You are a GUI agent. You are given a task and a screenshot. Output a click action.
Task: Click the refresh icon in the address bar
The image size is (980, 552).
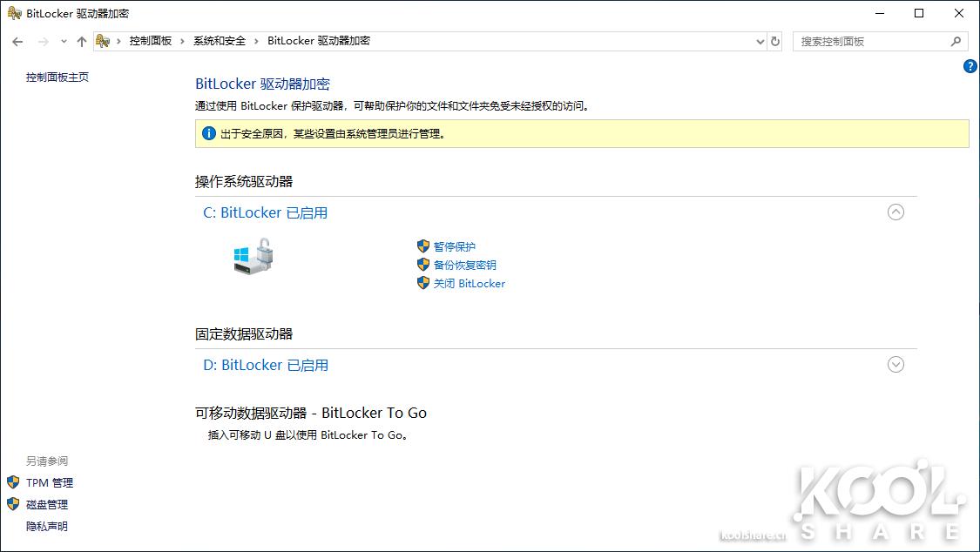pyautogui.click(x=774, y=41)
